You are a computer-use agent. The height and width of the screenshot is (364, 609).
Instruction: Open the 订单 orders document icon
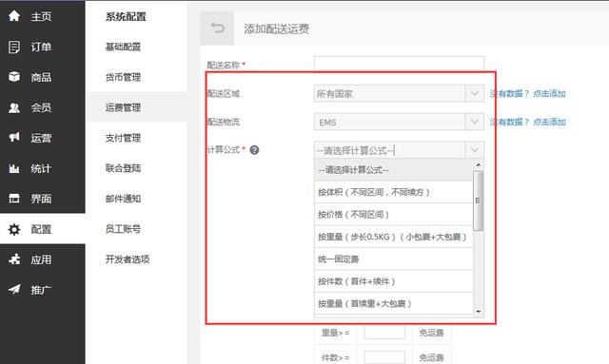coord(14,47)
